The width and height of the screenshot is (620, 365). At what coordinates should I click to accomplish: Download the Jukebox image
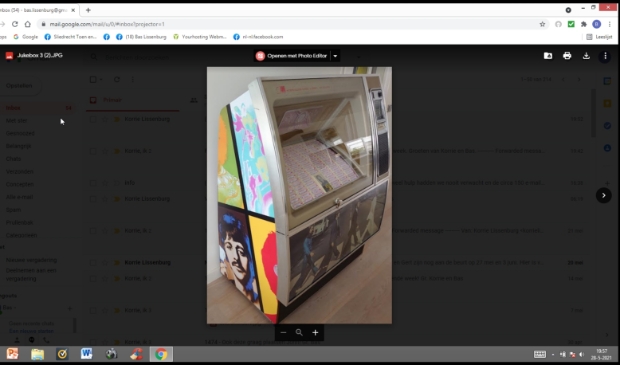click(x=586, y=56)
